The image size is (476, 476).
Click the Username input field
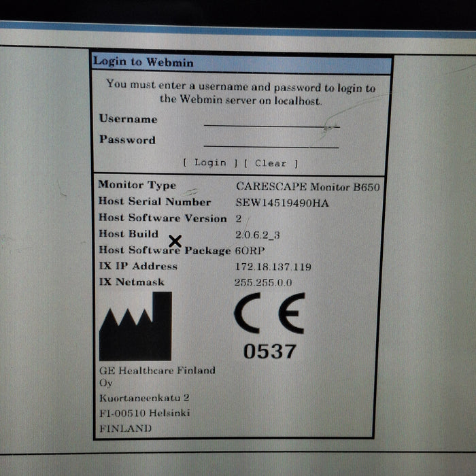[271, 120]
